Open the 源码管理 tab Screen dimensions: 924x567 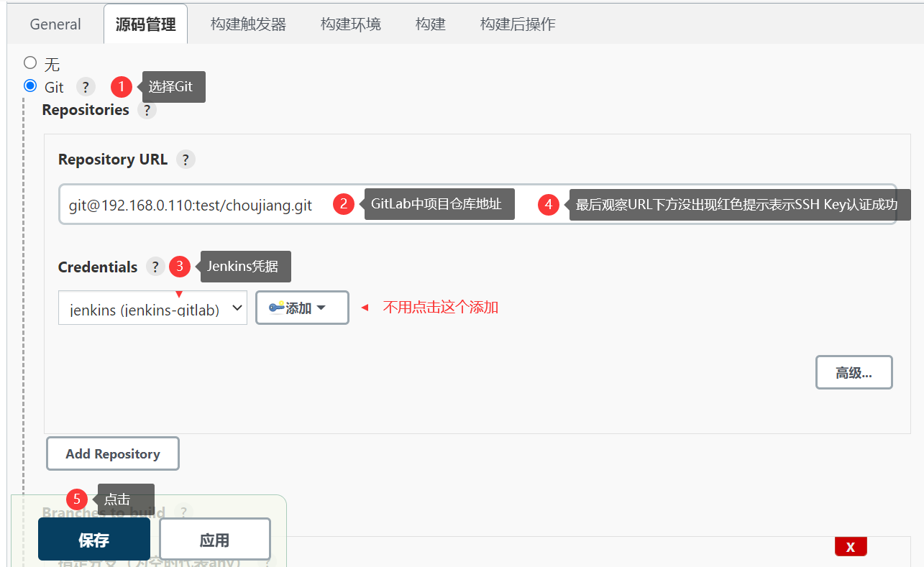point(145,24)
